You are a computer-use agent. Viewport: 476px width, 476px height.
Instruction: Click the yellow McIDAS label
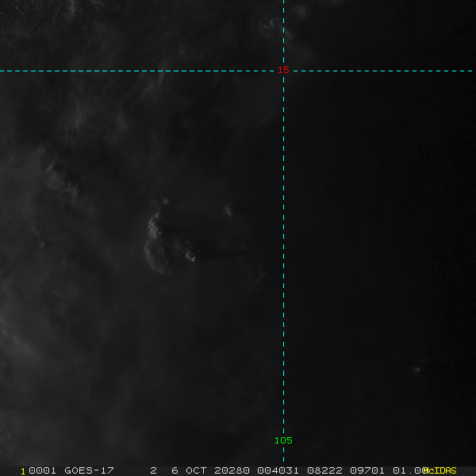[x=441, y=470]
